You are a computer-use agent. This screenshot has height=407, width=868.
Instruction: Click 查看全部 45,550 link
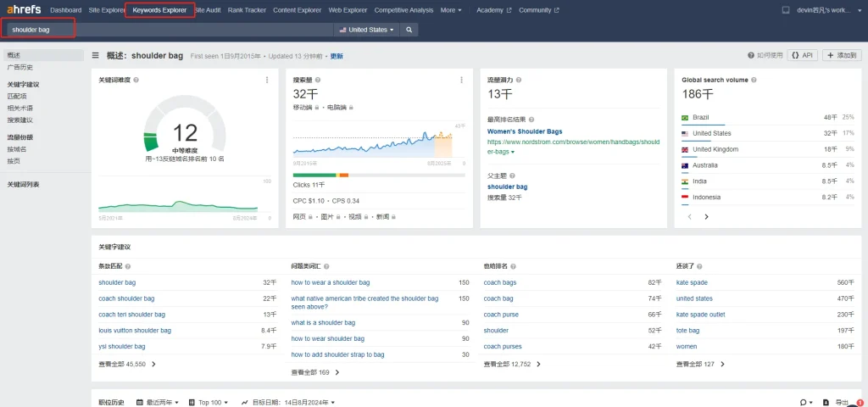pos(127,365)
